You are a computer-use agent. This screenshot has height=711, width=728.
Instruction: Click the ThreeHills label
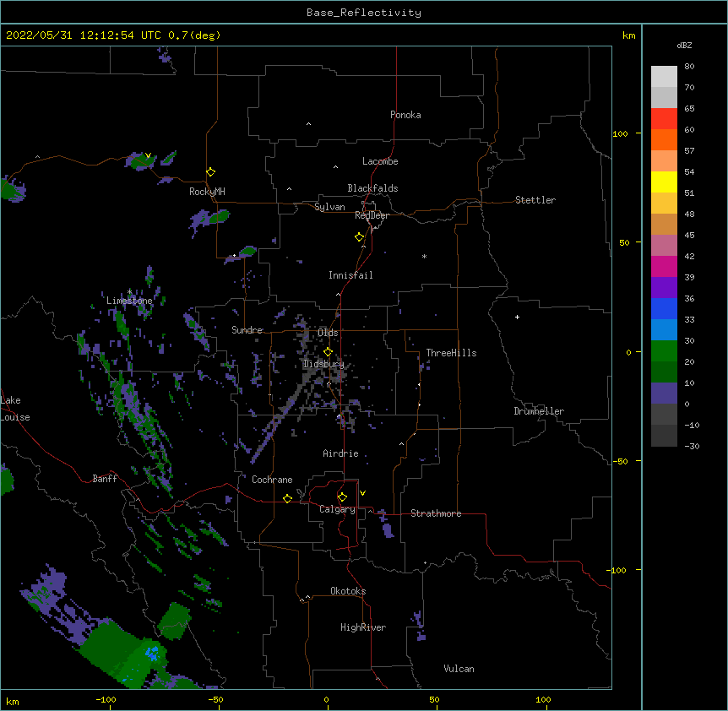tap(451, 353)
